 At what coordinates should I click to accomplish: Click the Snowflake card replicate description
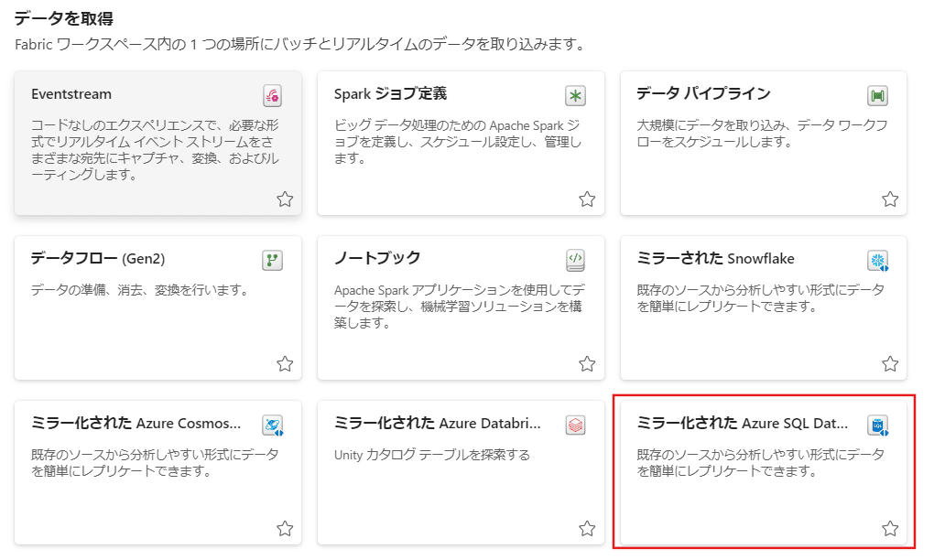pyautogui.click(x=761, y=298)
